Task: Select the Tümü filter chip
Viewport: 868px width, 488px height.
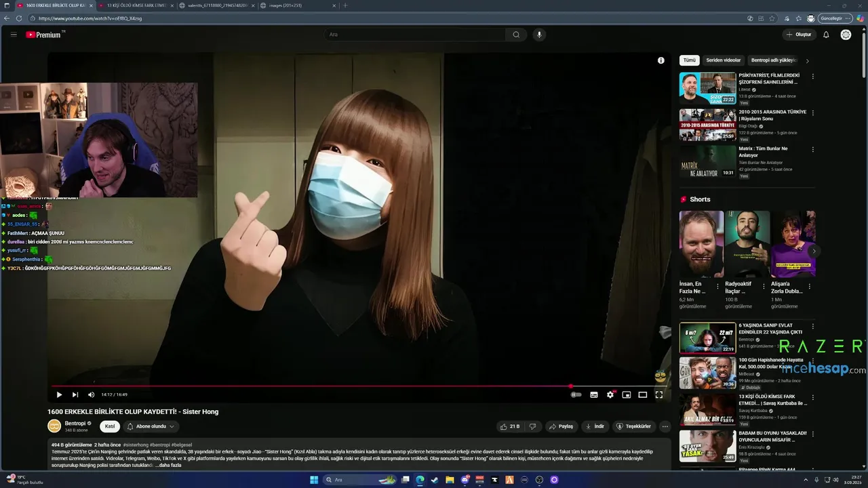Action: pos(690,60)
